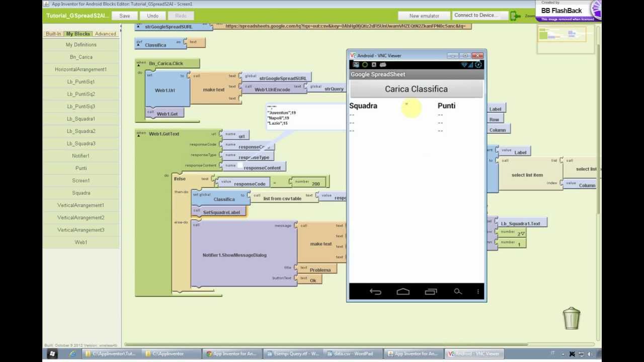Viewport: 644px width, 362px height.
Task: Open the Advanced blocks tab
Action: [x=106, y=34]
